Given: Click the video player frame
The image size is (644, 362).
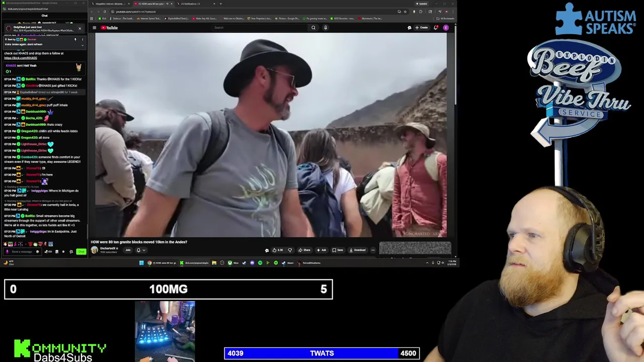Looking at the screenshot, I should (271, 135).
